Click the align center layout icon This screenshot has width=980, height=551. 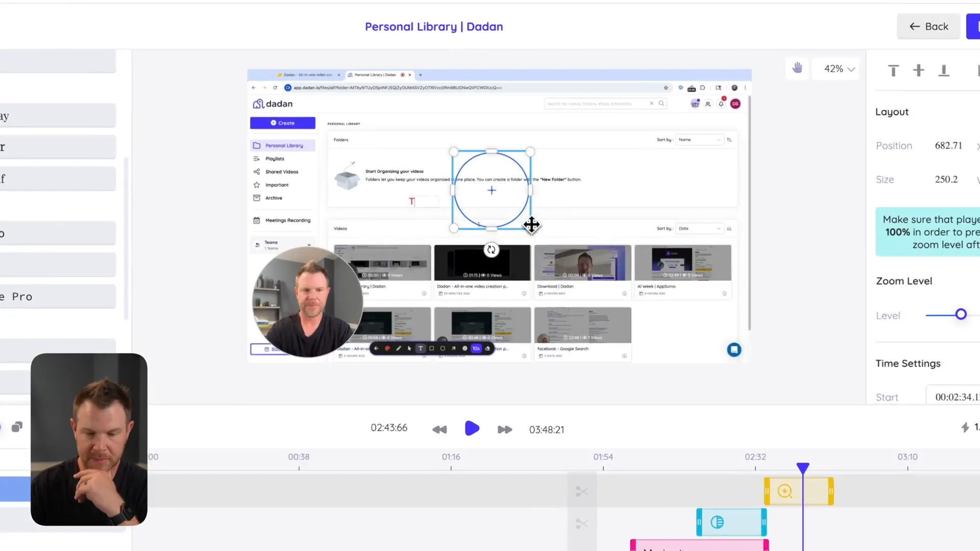[918, 70]
